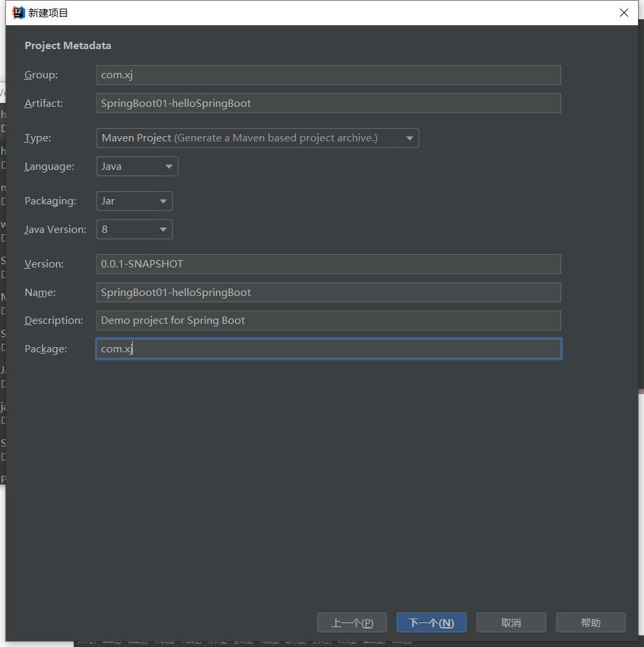
Task: Expand the Language dropdown set to Java
Action: [x=137, y=167]
